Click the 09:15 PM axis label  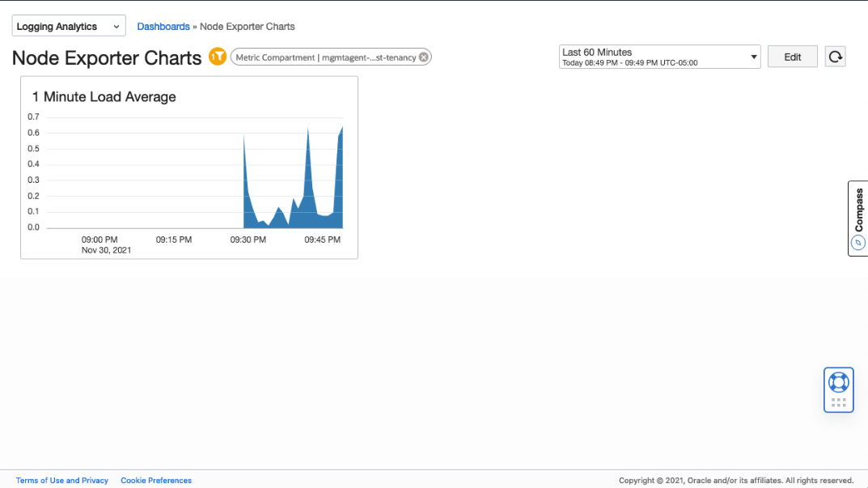(x=174, y=240)
